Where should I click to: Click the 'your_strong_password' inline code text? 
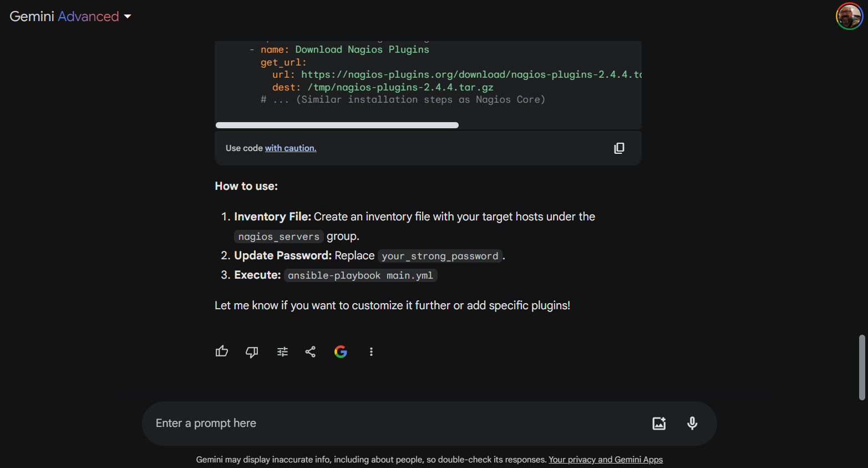pos(440,256)
